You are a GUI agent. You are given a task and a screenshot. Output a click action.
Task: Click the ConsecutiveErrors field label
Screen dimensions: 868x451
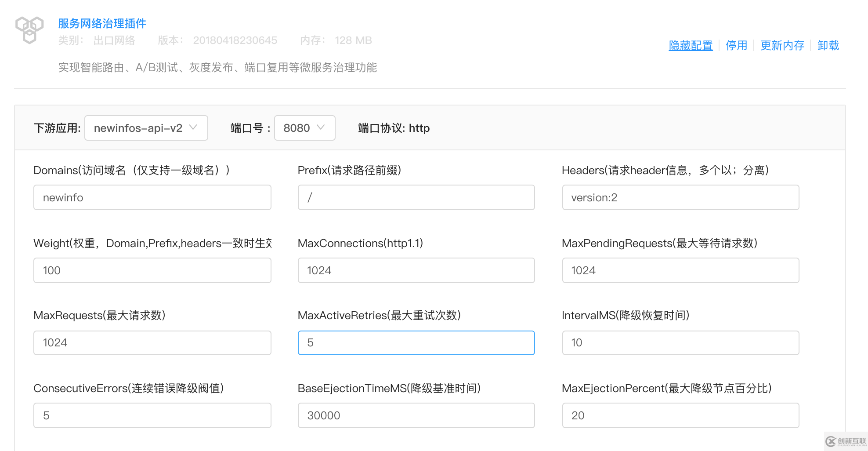129,388
